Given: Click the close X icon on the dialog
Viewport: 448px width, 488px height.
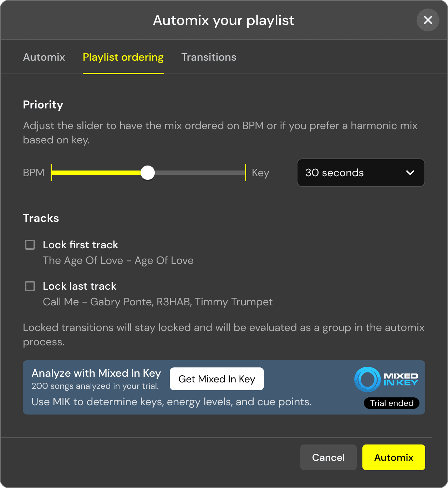Looking at the screenshot, I should click(x=428, y=20).
